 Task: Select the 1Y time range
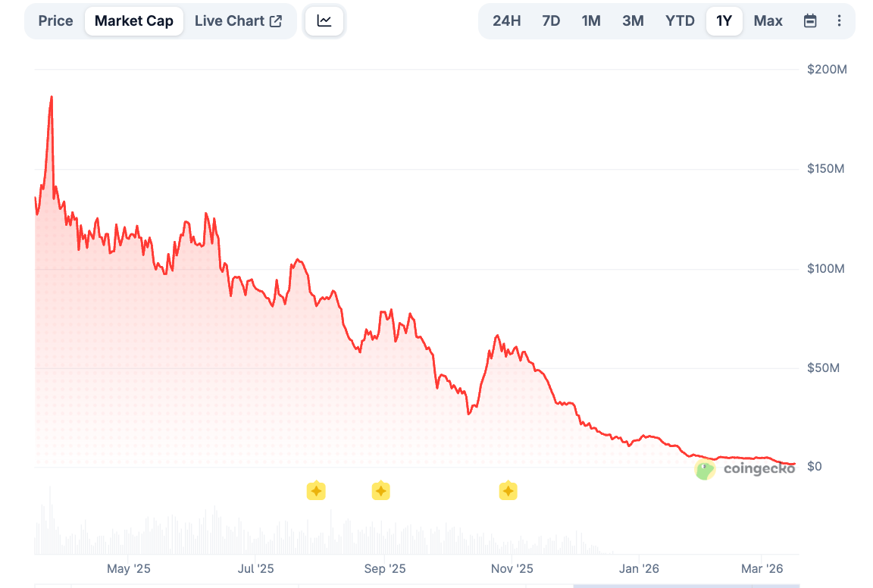click(x=724, y=21)
